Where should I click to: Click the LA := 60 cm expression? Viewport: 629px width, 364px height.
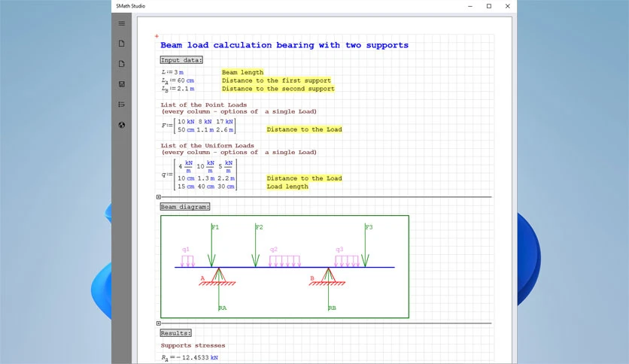pos(178,80)
